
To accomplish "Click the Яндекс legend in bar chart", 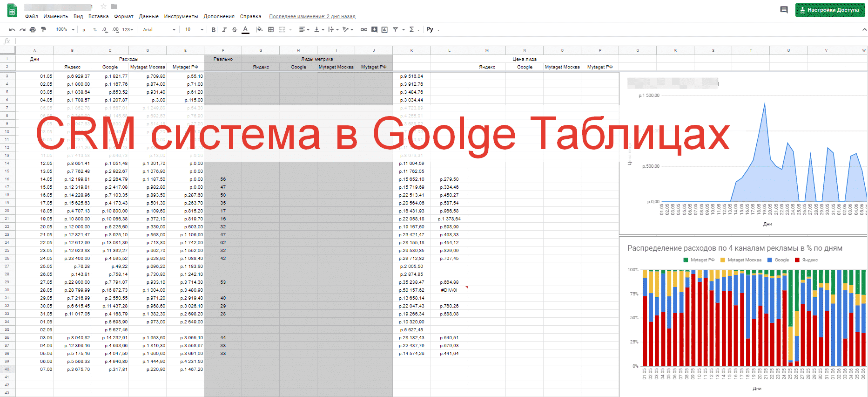I will coord(807,260).
